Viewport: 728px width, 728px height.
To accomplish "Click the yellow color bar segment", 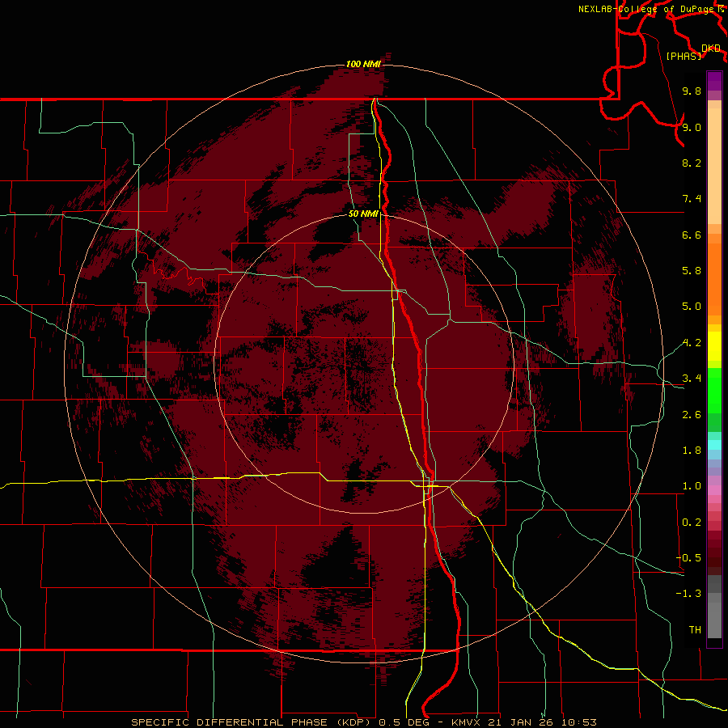I will (x=714, y=346).
